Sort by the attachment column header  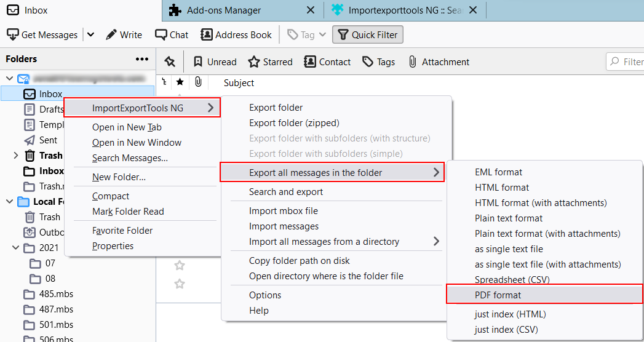(x=199, y=82)
